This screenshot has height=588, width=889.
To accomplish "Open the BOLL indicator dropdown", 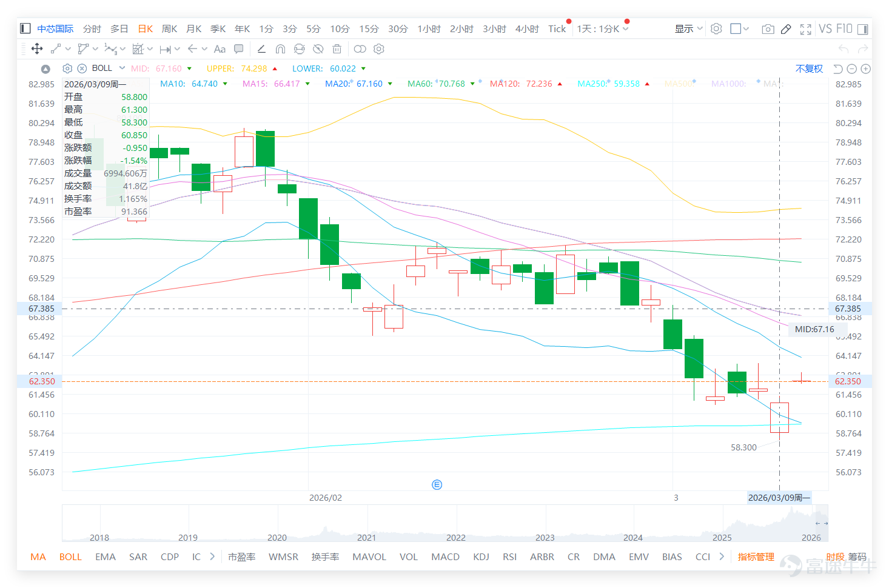I will (122, 68).
